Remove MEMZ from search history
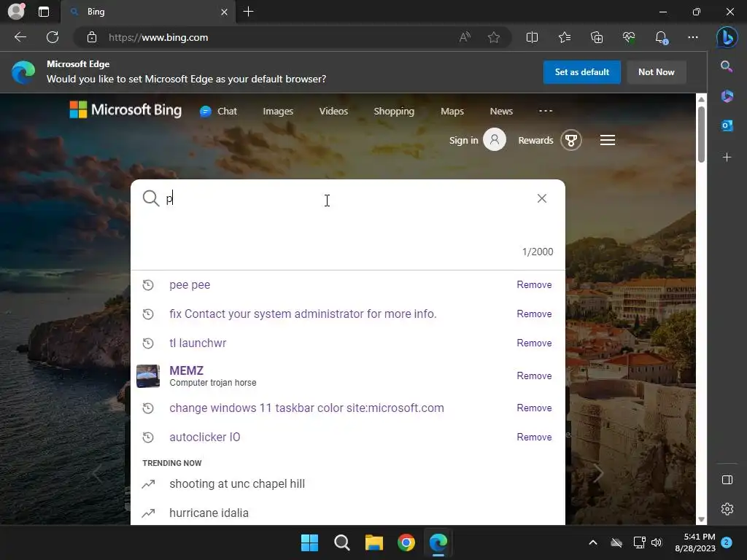Viewport: 747px width, 560px height. pyautogui.click(x=534, y=376)
